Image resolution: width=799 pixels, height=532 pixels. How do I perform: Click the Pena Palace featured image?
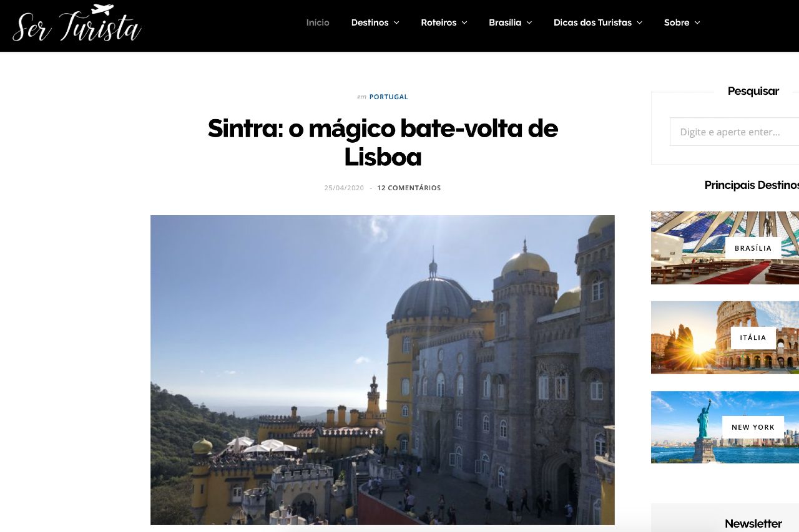(x=383, y=370)
